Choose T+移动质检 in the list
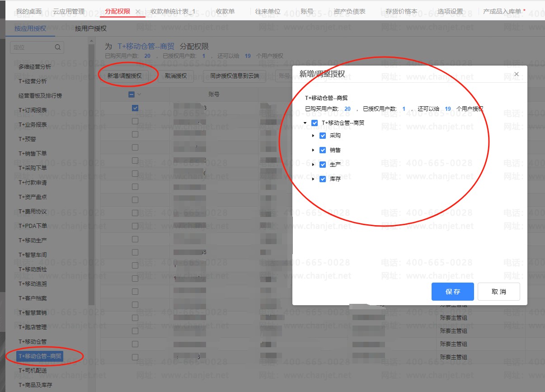This screenshot has height=392, width=545. point(33,269)
